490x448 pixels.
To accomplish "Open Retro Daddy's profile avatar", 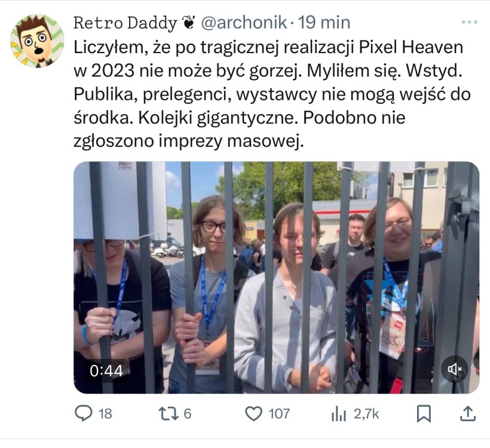I will [x=37, y=41].
